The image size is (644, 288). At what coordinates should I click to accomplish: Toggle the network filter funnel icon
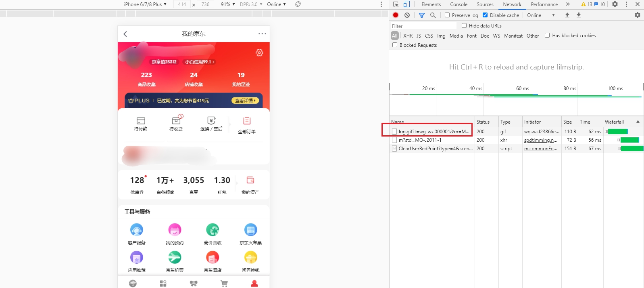click(x=422, y=15)
